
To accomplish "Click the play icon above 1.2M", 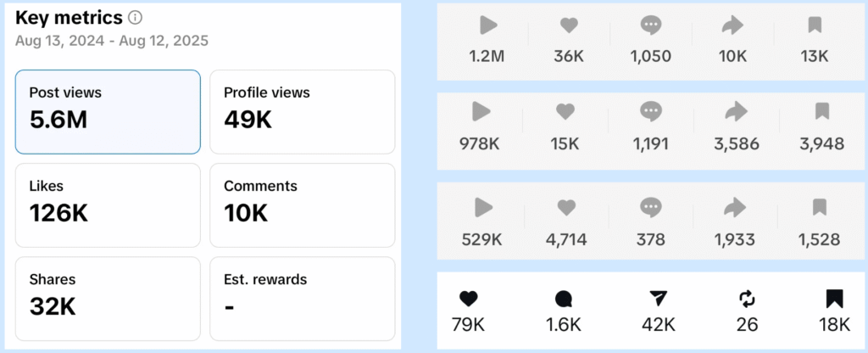I will (488, 25).
